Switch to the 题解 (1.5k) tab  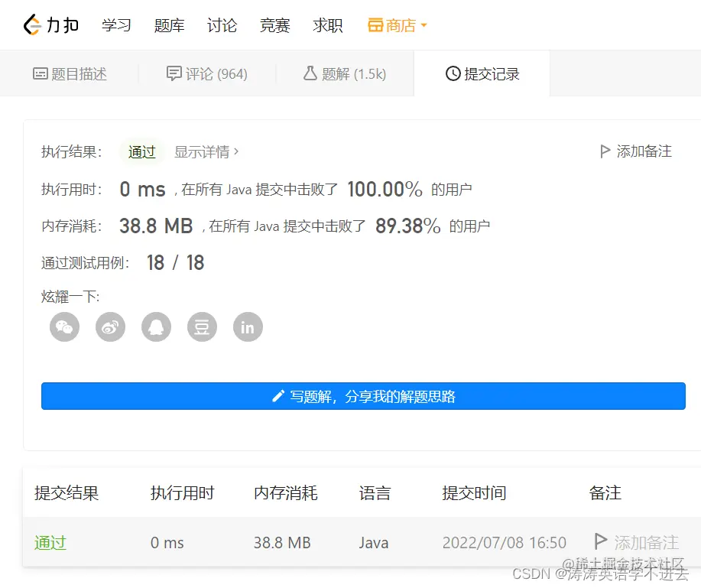pyautogui.click(x=345, y=73)
